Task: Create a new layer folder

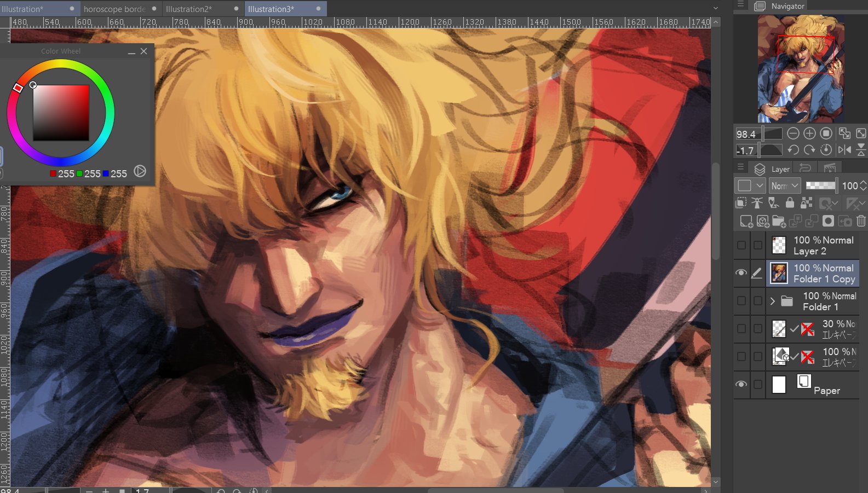Action: tap(779, 221)
